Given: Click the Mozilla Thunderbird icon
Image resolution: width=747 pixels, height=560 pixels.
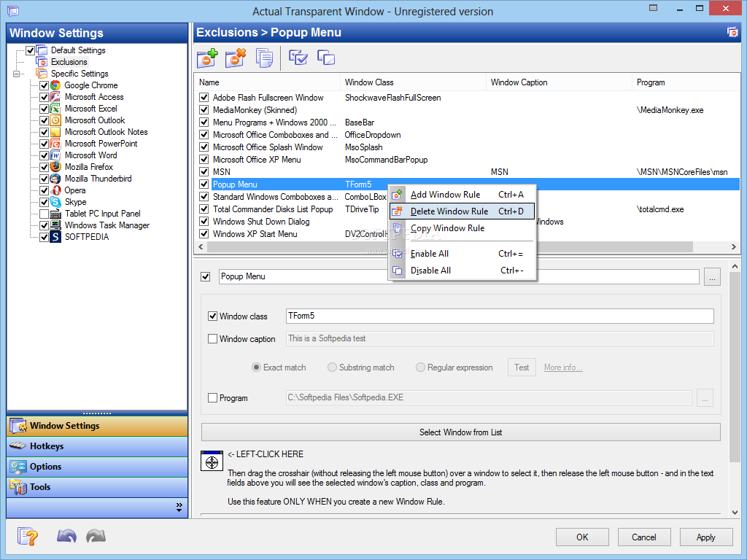Looking at the screenshot, I should coord(55,179).
